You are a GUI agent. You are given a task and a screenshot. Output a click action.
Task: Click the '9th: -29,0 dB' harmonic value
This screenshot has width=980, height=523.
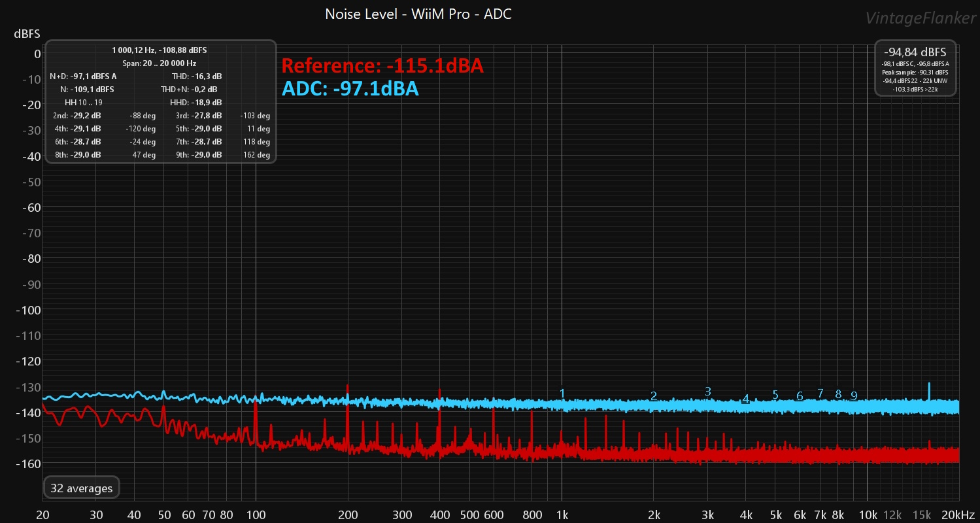coord(199,155)
